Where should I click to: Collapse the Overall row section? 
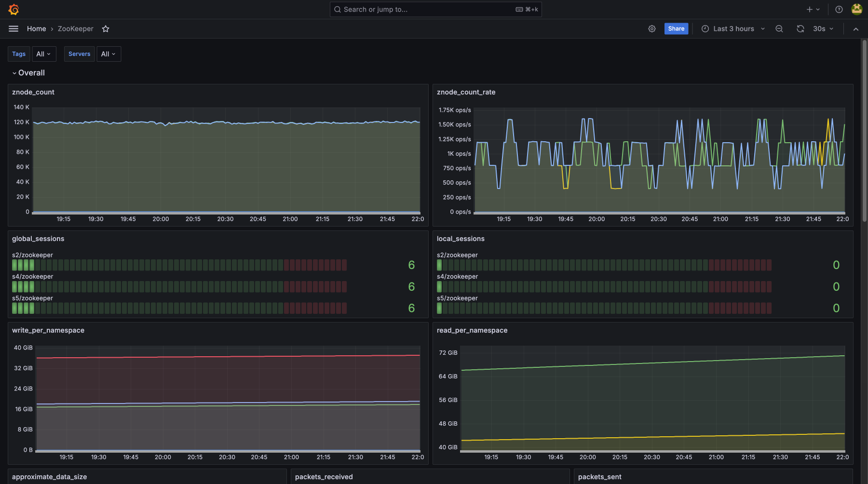[28, 73]
